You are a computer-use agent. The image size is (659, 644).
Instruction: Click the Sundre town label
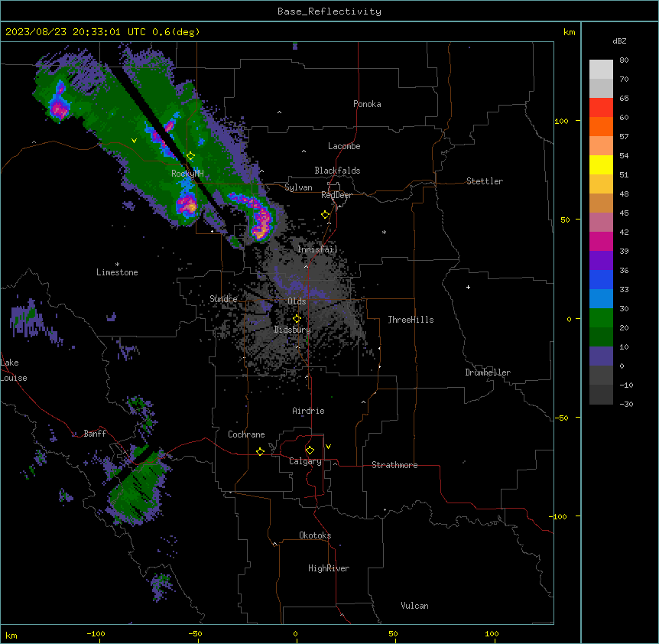pyautogui.click(x=223, y=299)
